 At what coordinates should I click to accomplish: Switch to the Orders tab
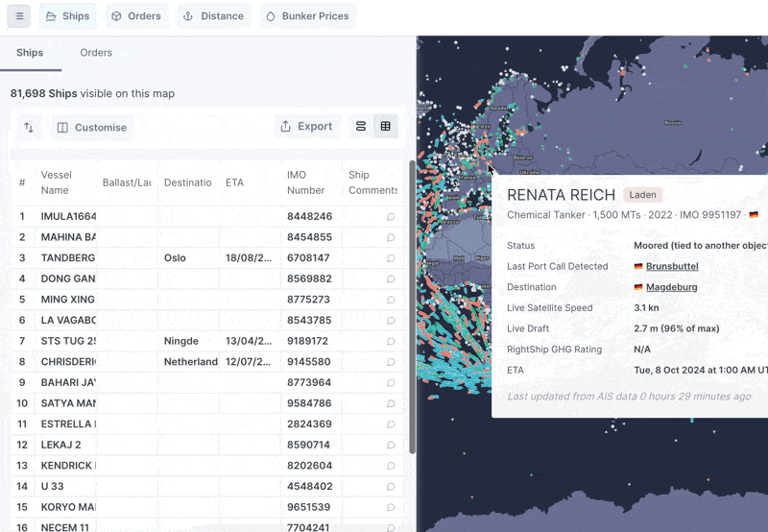pyautogui.click(x=96, y=53)
